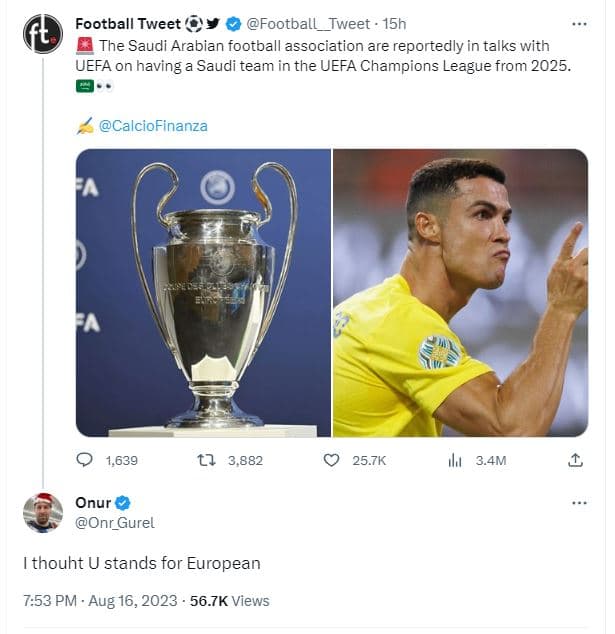This screenshot has width=615, height=634.
Task: Click the 15h post time link
Action: 397,24
